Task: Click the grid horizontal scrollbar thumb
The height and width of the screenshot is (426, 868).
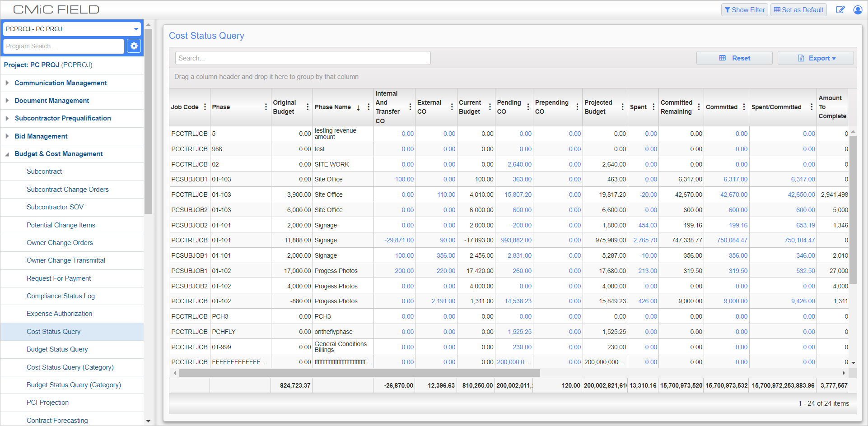Action: [359, 373]
